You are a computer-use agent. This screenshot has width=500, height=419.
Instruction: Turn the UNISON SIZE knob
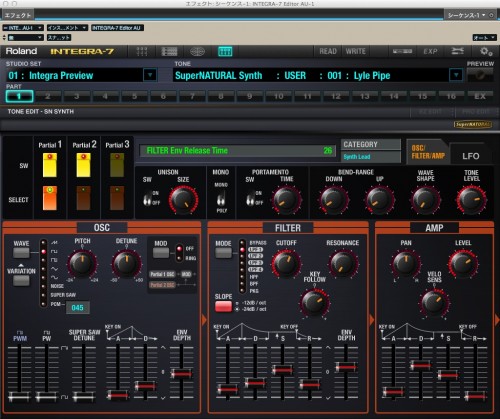click(183, 200)
